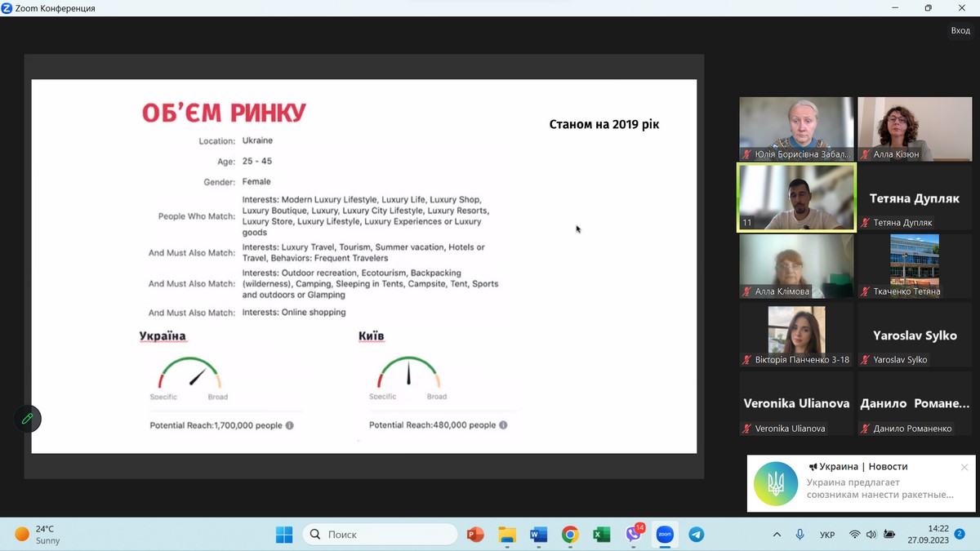This screenshot has width=980, height=551.
Task: Open the weather widget showing 24°C Sunny
Action: pyautogui.click(x=38, y=535)
